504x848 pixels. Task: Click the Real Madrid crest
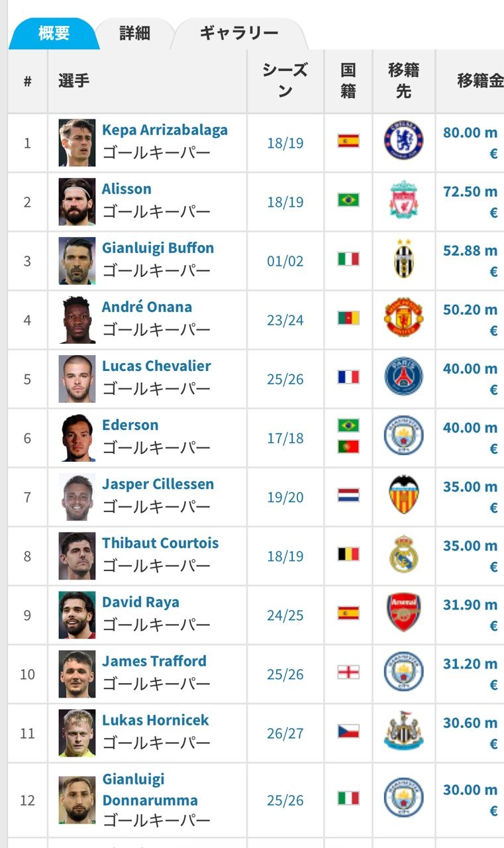(x=403, y=553)
